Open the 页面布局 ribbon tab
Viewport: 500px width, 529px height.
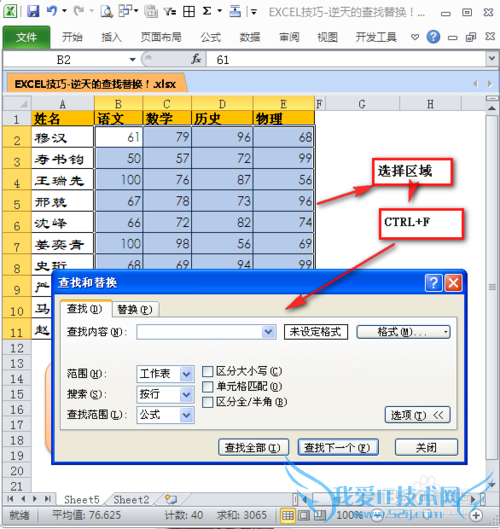pos(161,37)
